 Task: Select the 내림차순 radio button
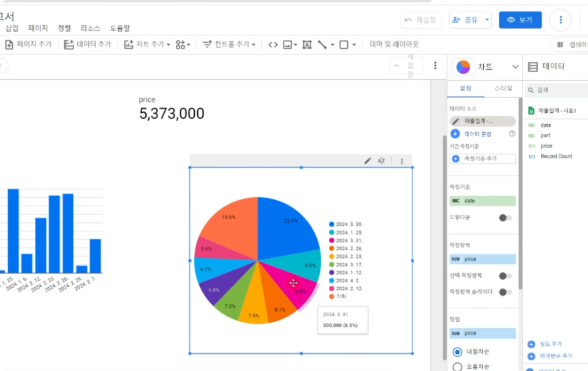click(x=457, y=352)
